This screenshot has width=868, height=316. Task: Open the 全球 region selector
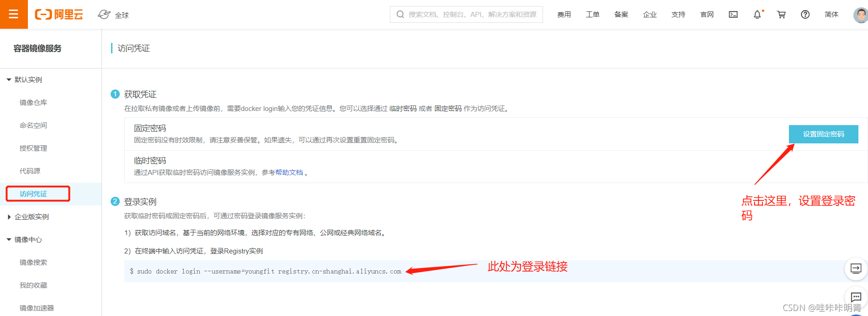113,15
